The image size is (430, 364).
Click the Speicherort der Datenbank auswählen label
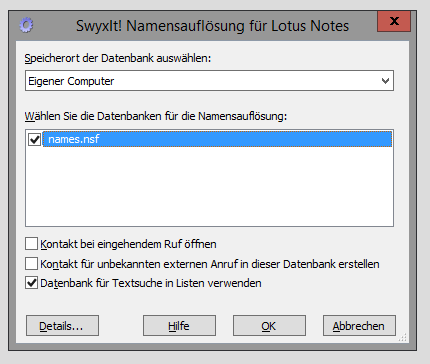point(118,58)
